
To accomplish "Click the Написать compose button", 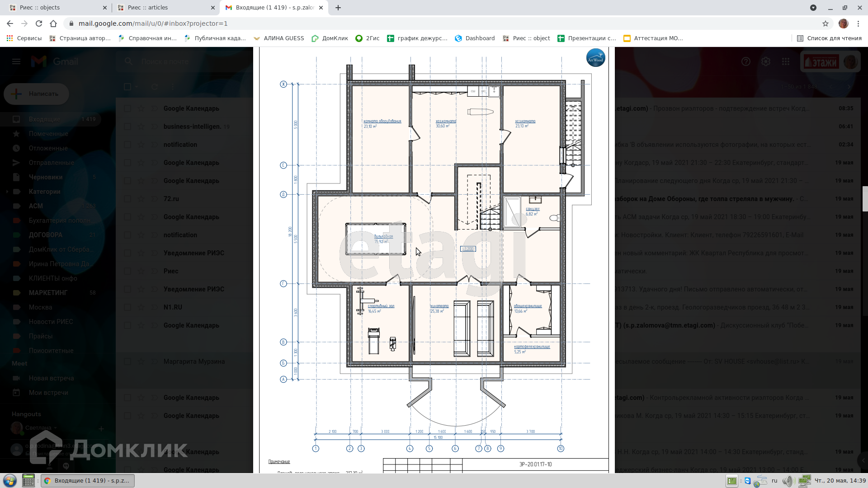I will click(36, 94).
